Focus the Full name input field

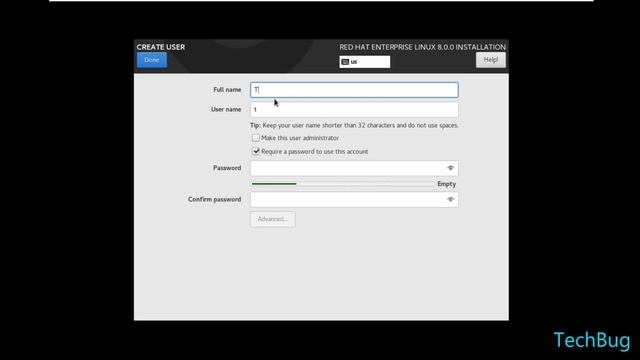[x=354, y=90]
